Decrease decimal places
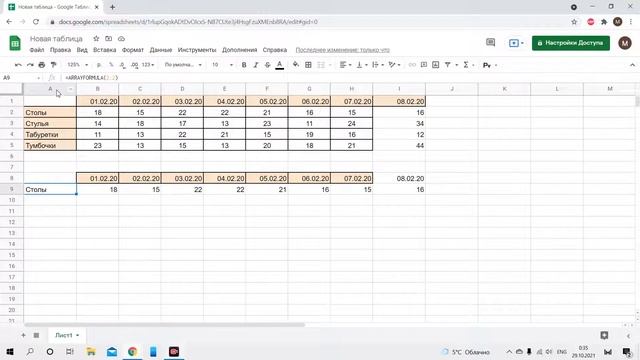 click(x=123, y=65)
